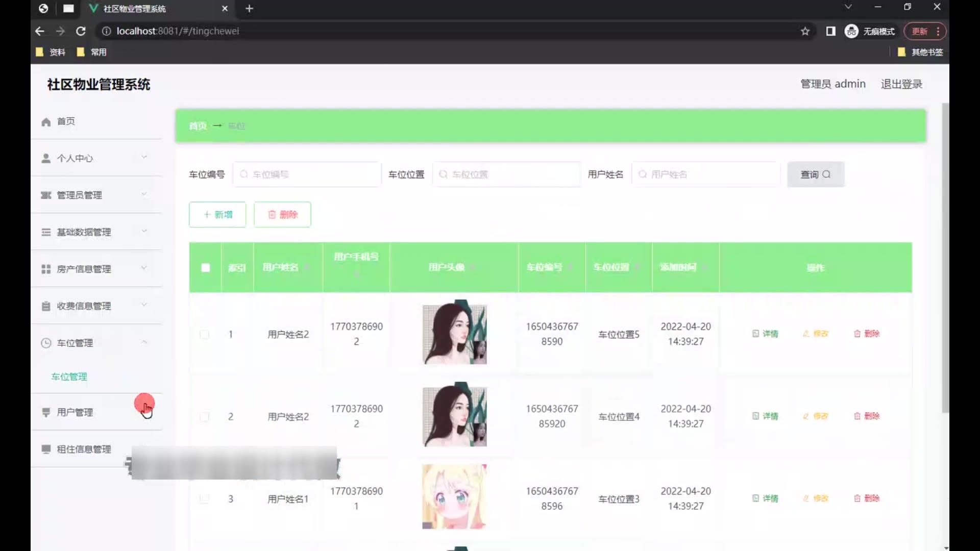Click the 新增 add button
Viewport: 980px width, 551px height.
tap(217, 215)
